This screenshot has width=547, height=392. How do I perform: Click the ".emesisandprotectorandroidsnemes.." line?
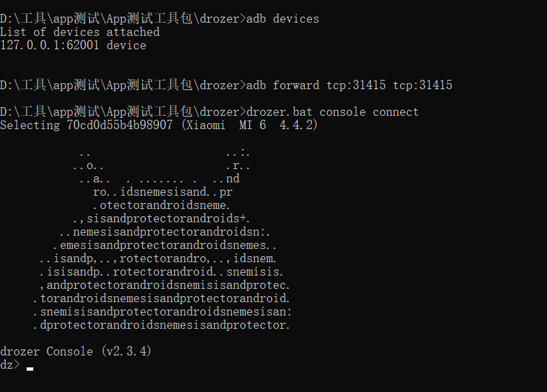[164, 245]
